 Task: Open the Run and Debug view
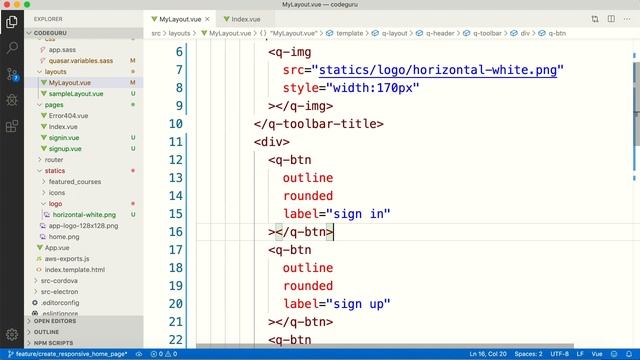pyautogui.click(x=12, y=100)
